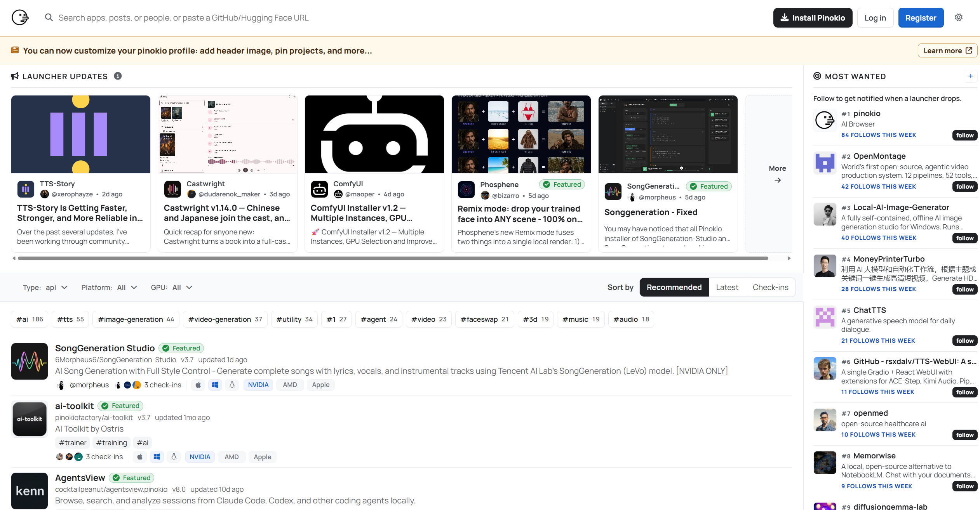Follow MoneyPrinterTurbo
Image resolution: width=980 pixels, height=510 pixels.
click(965, 289)
